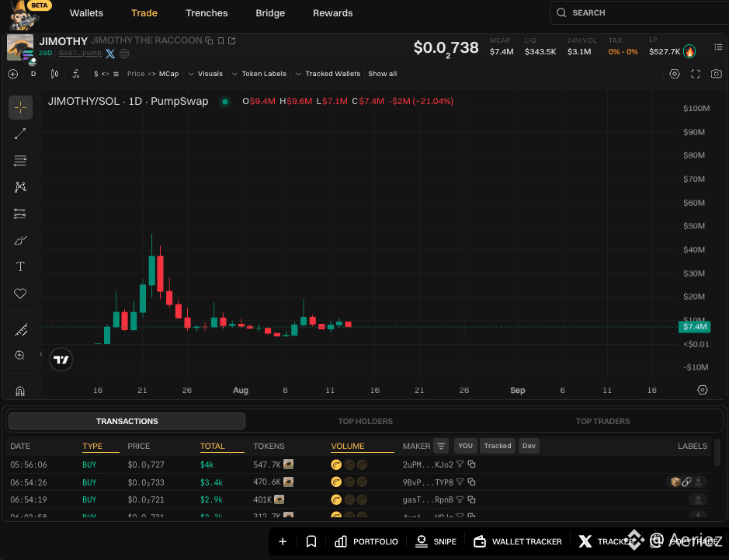Focus the SEARCH input field
Screen dimensions: 729x560
coord(639,13)
